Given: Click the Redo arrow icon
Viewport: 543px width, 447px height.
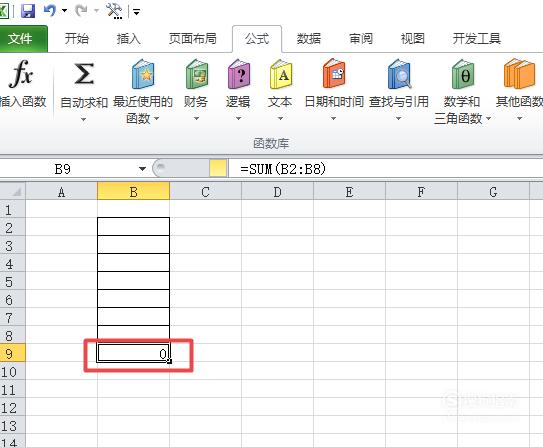Looking at the screenshot, I should [x=82, y=11].
